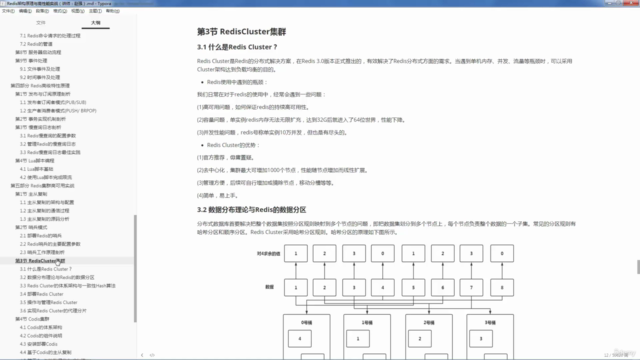
Task: Select outline item with (PUSH/BRPOP)
Action: pyautogui.click(x=58, y=111)
